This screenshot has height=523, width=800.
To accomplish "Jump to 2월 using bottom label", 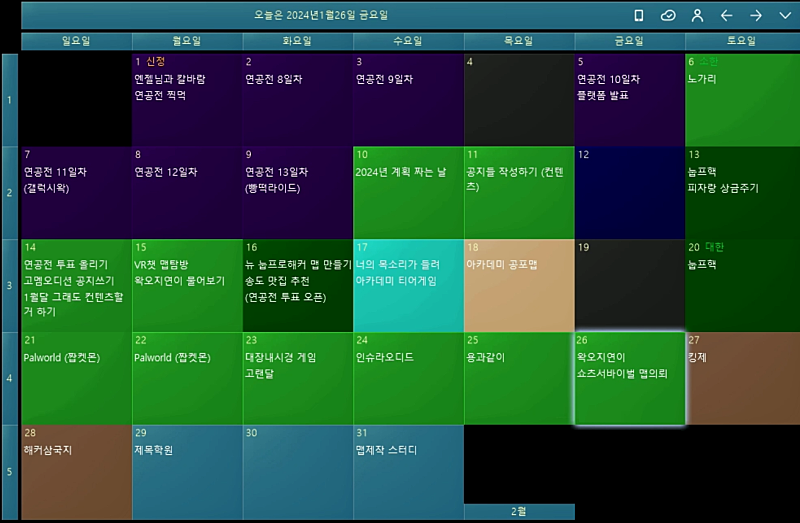I will point(519,511).
